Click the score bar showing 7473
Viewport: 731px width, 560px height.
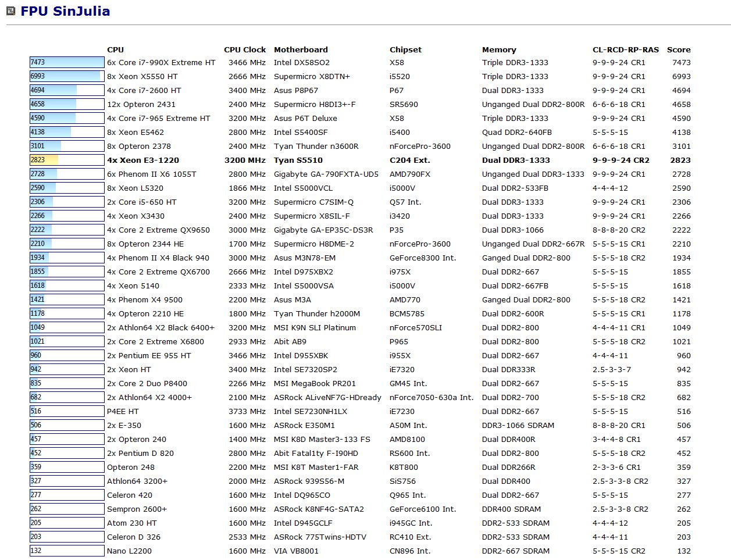point(67,62)
